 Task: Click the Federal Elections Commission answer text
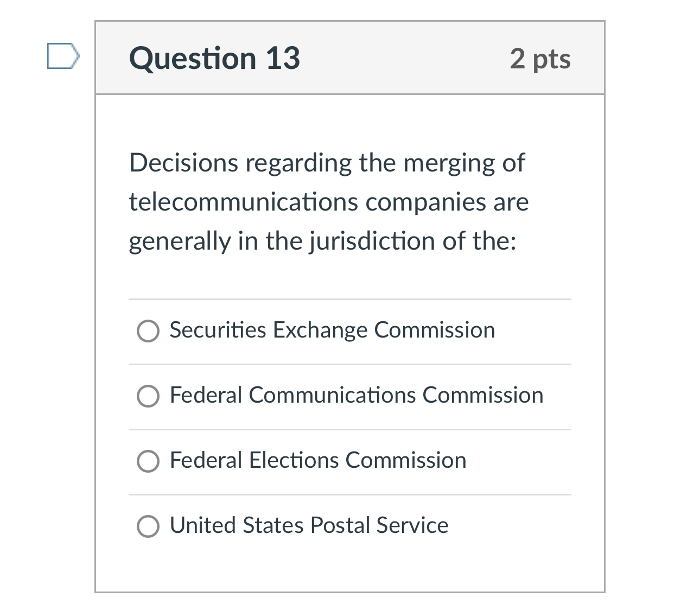coord(317,460)
